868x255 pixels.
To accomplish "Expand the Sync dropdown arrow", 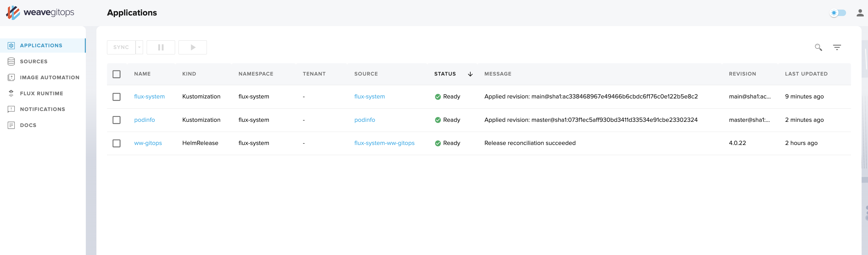I will (139, 47).
